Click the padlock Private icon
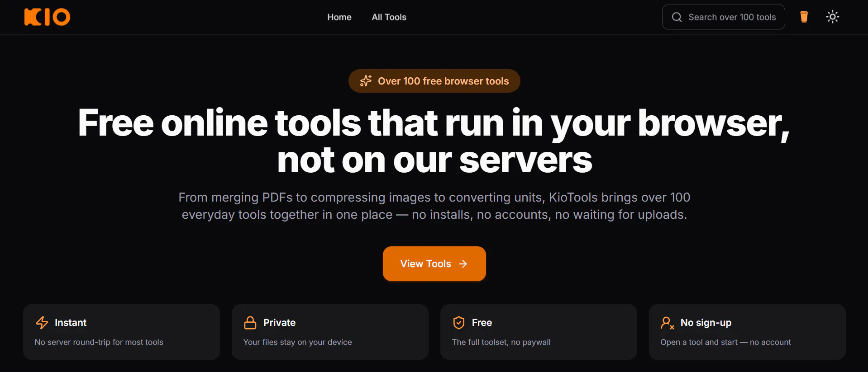Image resolution: width=868 pixels, height=372 pixels. pos(250,323)
